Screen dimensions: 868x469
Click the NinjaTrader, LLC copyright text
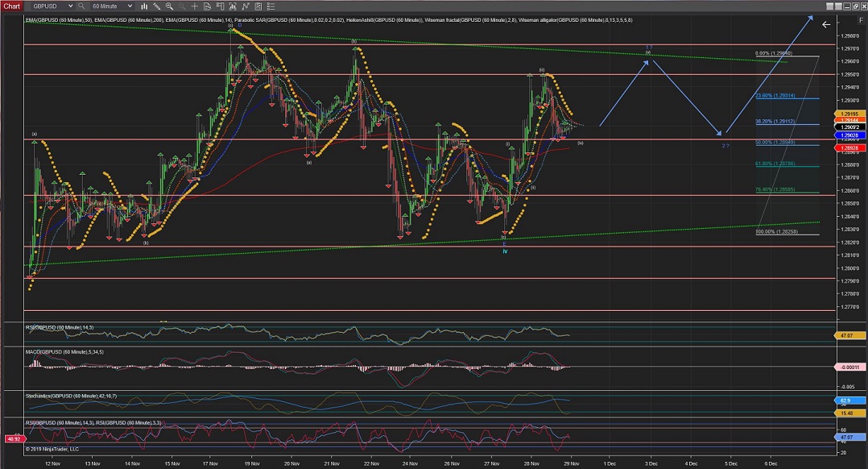click(52, 449)
